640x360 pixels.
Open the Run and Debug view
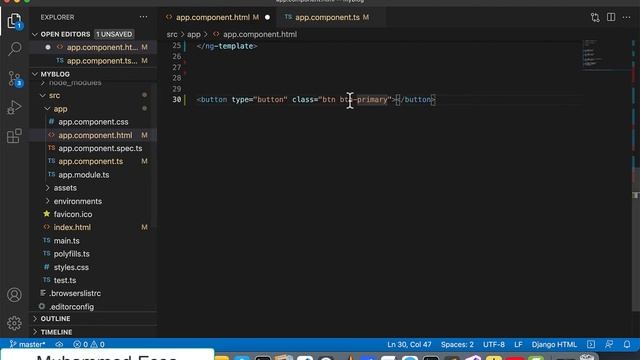(x=14, y=107)
